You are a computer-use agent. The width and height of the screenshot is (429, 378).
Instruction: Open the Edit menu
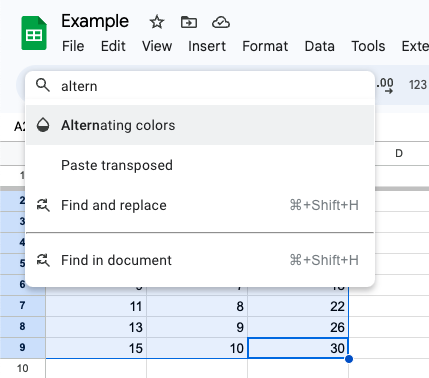(113, 46)
